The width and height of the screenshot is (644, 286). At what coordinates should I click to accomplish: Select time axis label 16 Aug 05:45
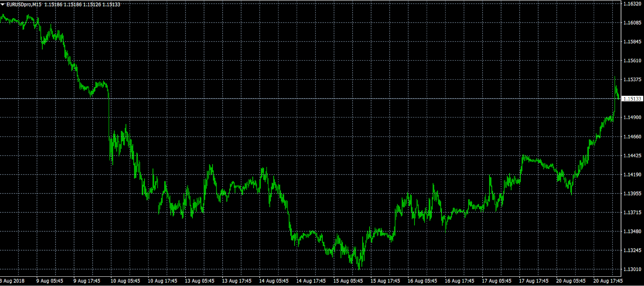(422, 281)
